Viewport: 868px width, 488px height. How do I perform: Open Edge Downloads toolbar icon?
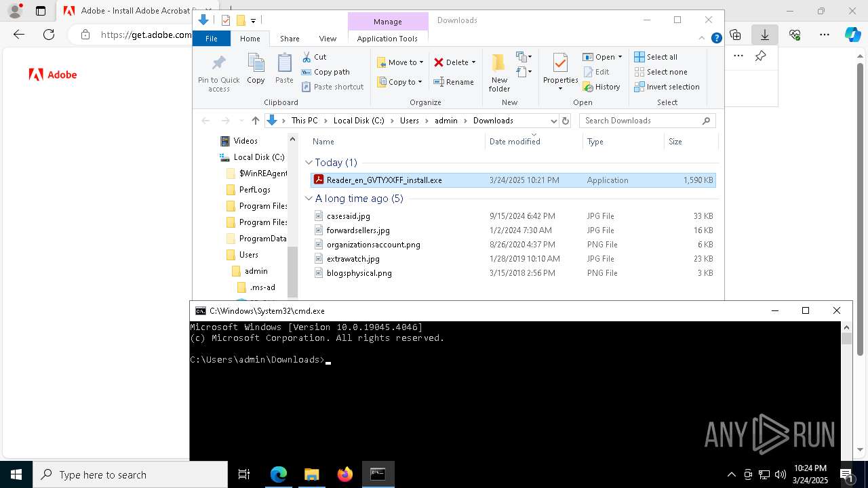point(765,35)
